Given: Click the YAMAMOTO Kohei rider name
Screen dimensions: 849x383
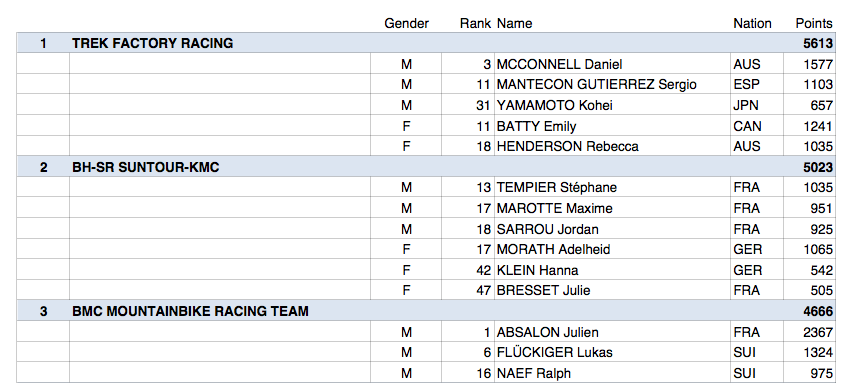Looking at the screenshot, I should click(554, 105).
